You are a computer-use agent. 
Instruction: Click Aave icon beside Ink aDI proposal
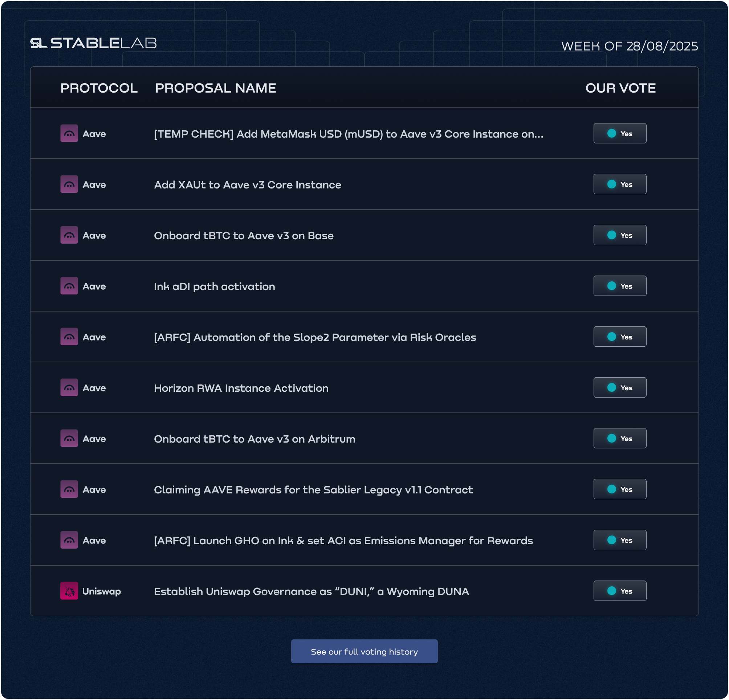click(x=69, y=286)
